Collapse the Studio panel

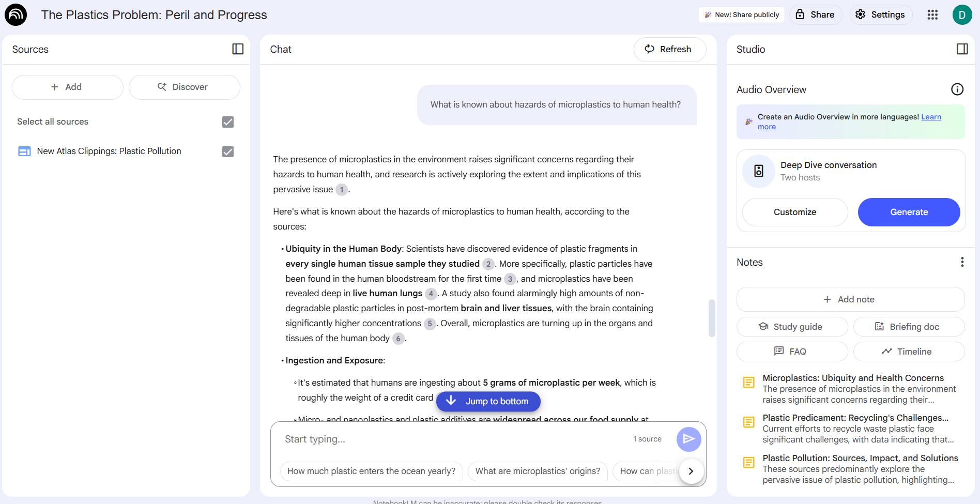[x=962, y=49]
